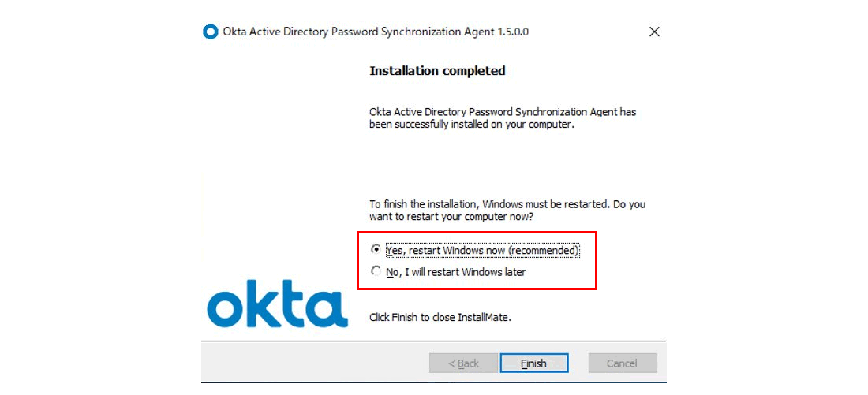Click the 'Okta Active Directory Password Synchronization Agent has' line
The width and height of the screenshot is (868, 395).
(503, 112)
